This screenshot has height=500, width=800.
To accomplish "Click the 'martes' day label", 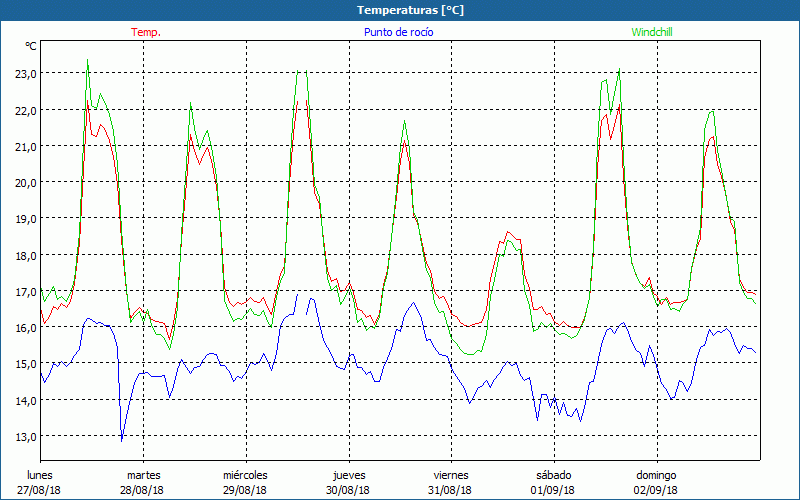I will coord(144,475).
